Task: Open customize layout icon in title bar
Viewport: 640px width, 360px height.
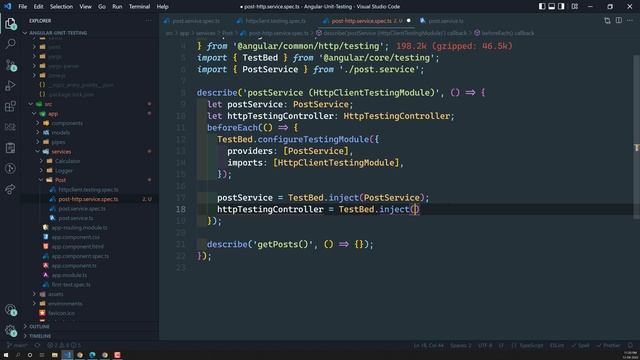Action: coord(575,7)
